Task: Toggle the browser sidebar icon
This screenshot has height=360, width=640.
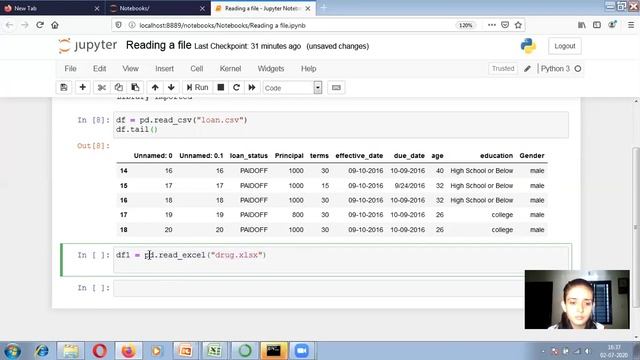Action: tap(597, 25)
